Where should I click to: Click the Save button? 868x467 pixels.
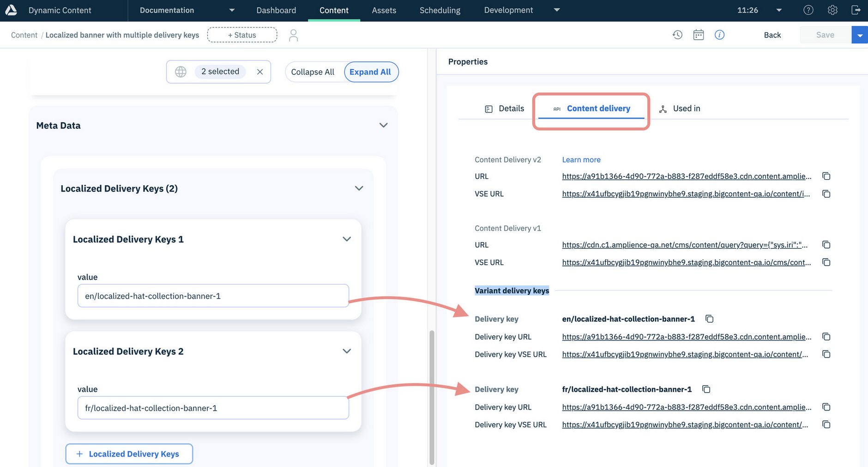click(x=825, y=35)
